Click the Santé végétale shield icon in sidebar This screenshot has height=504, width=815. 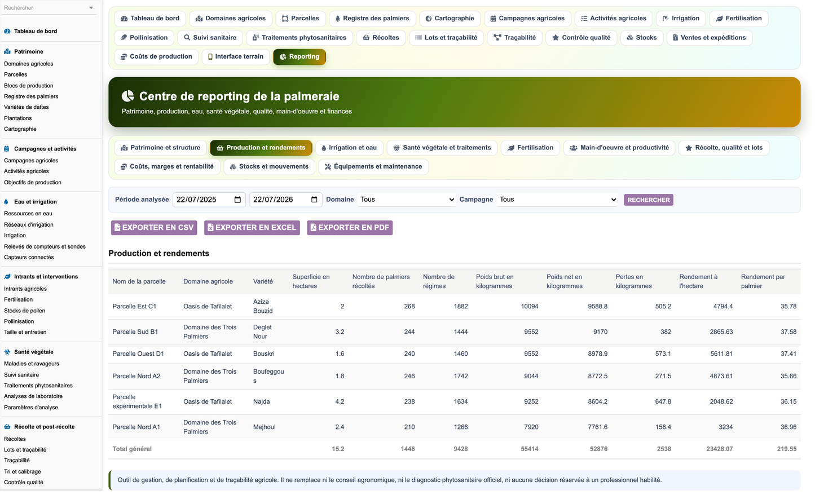7,352
